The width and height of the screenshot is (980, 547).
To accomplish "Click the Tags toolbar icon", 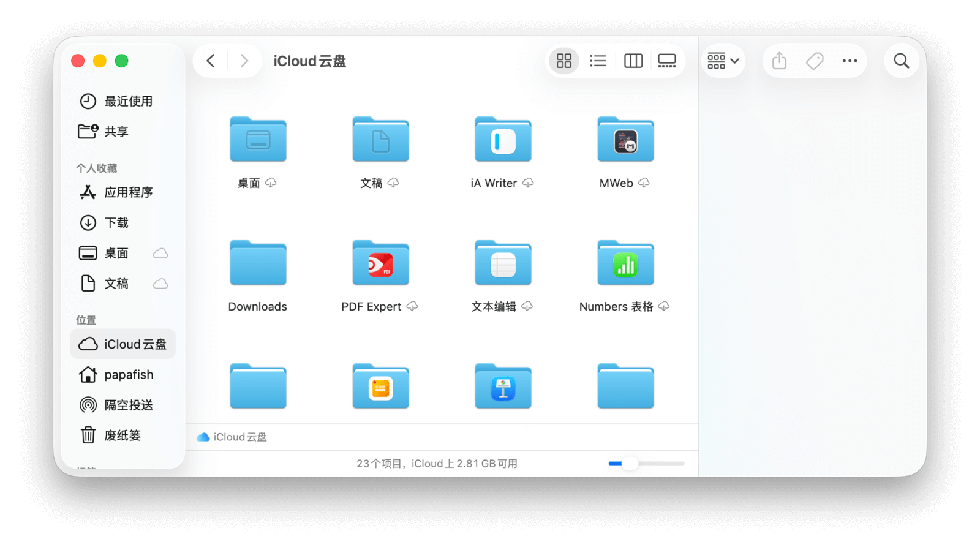I will point(815,61).
